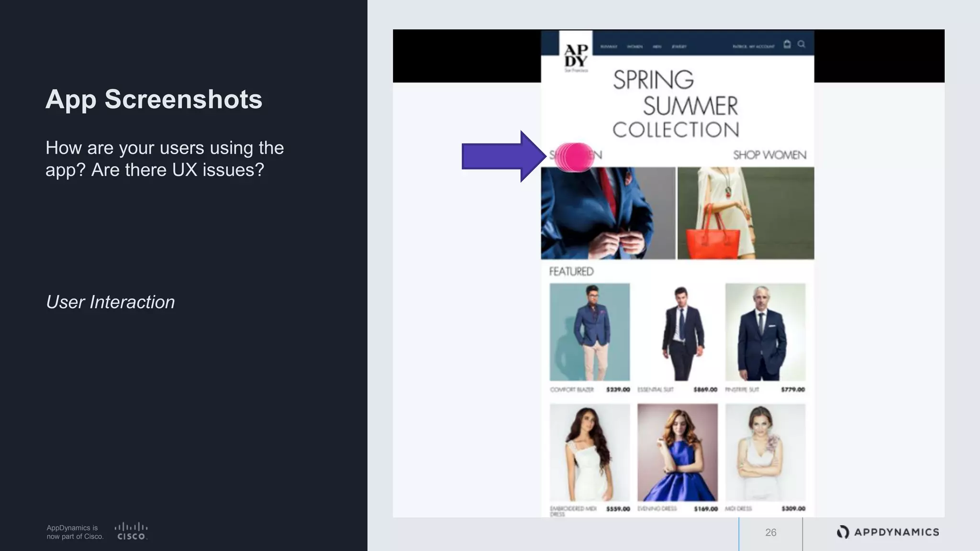The width and height of the screenshot is (980, 551).
Task: Open the Pinstripe Suit product thumbnail
Action: tap(765, 332)
